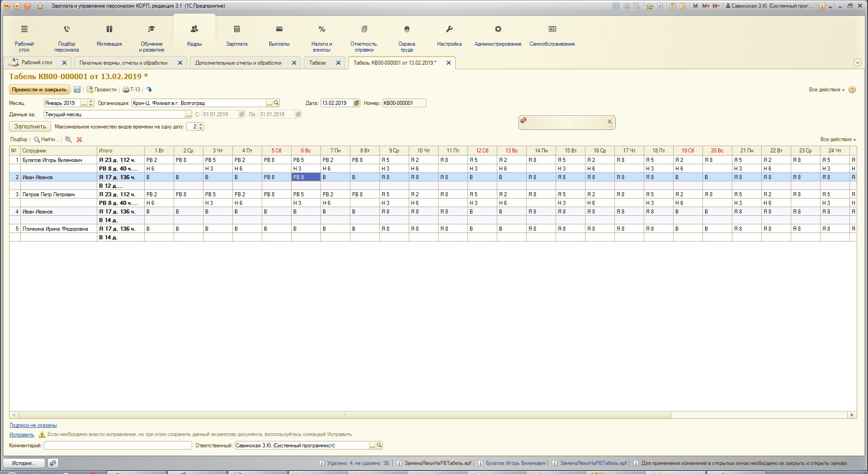Click the Провести button

[101, 90]
